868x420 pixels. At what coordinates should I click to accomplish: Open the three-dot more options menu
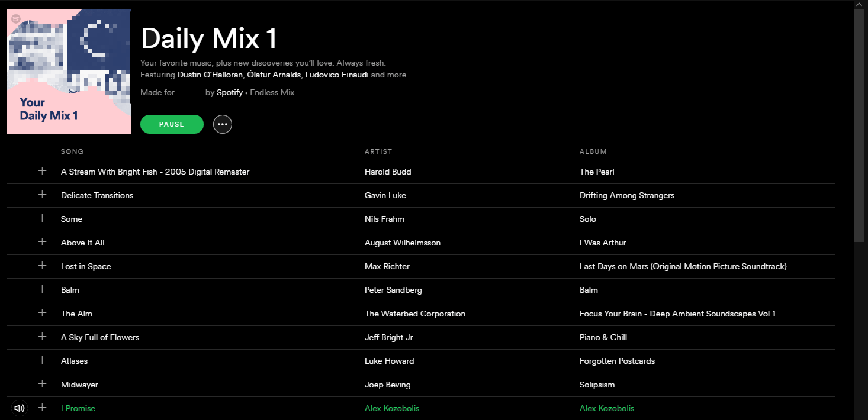pos(223,124)
